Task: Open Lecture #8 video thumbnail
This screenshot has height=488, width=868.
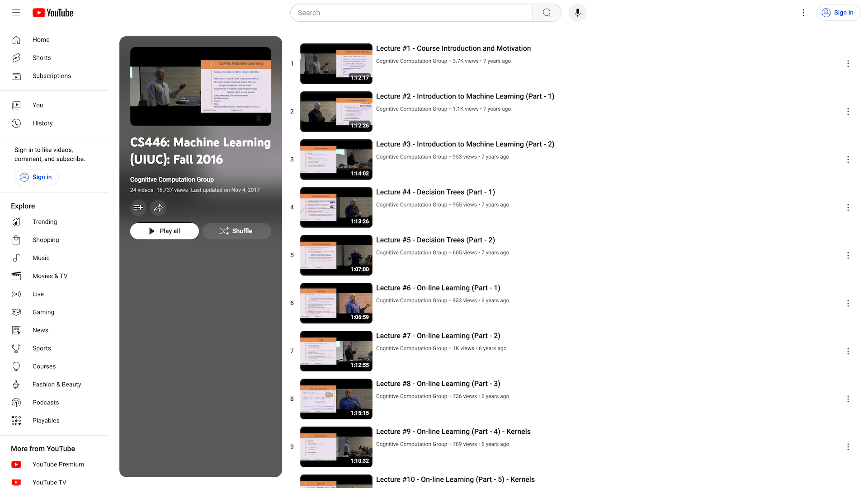Action: [336, 399]
